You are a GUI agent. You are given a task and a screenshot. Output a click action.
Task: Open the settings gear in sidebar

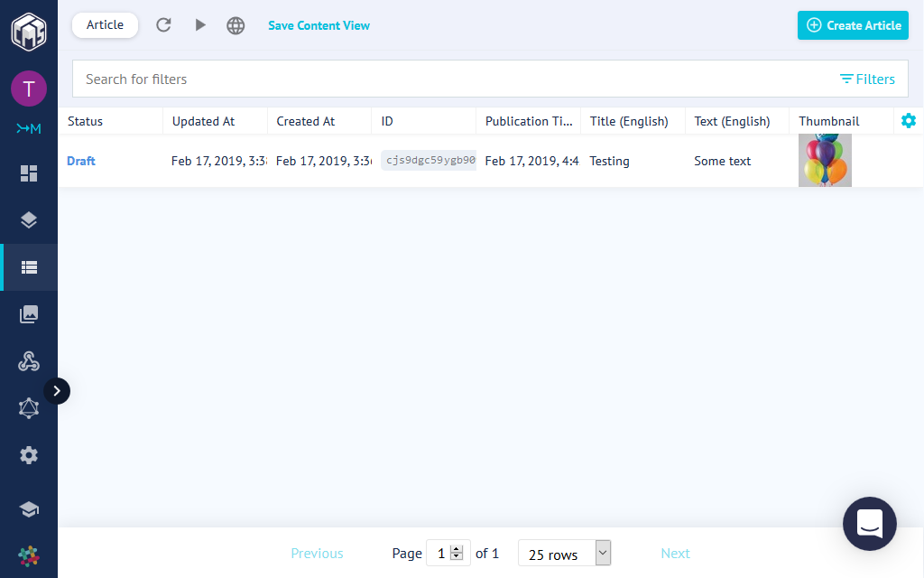(29, 455)
